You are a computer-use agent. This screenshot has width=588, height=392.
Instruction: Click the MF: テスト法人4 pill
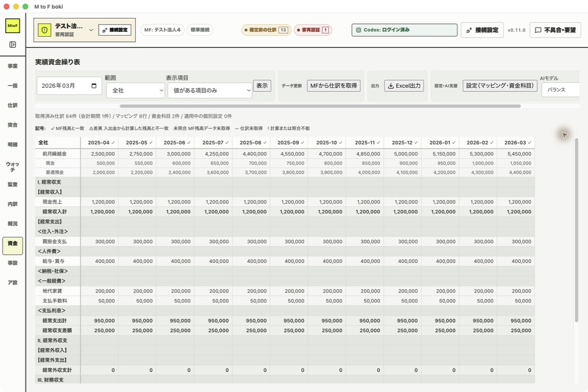pyautogui.click(x=162, y=30)
